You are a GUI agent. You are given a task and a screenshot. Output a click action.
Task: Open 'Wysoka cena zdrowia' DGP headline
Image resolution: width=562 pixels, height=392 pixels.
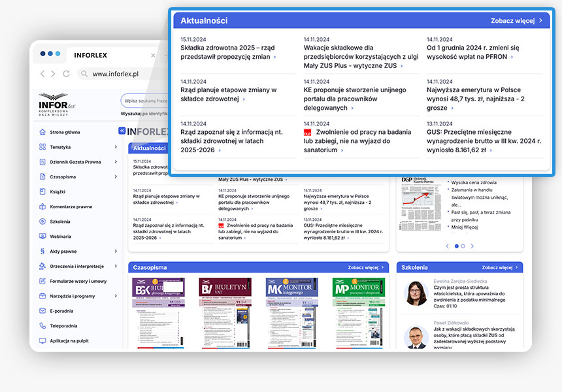coord(474,182)
